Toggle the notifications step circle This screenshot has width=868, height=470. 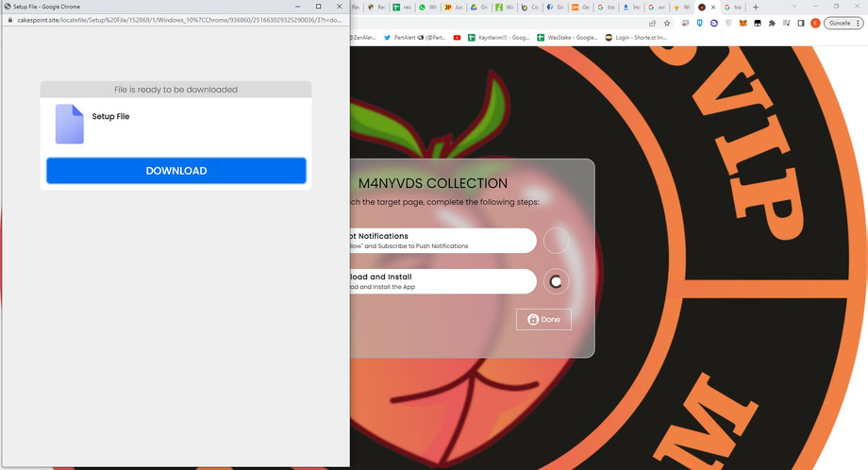coord(557,241)
